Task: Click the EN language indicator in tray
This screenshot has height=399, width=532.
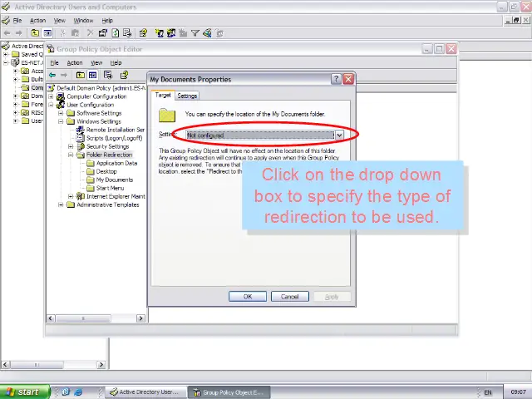Action: (x=488, y=392)
